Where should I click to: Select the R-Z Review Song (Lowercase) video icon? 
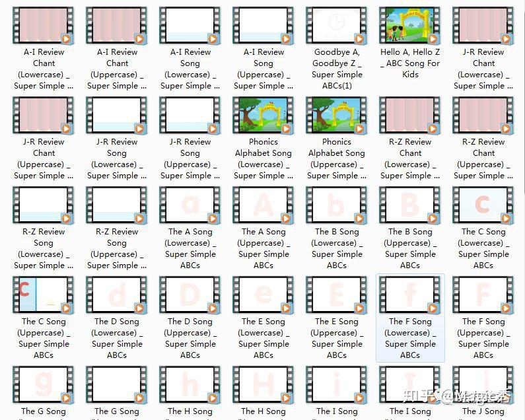(43, 205)
